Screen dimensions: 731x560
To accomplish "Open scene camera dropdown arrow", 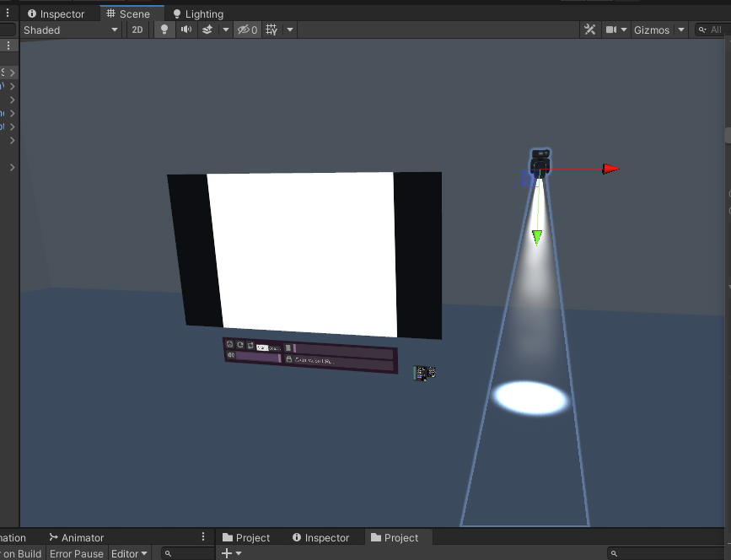I will click(x=624, y=30).
